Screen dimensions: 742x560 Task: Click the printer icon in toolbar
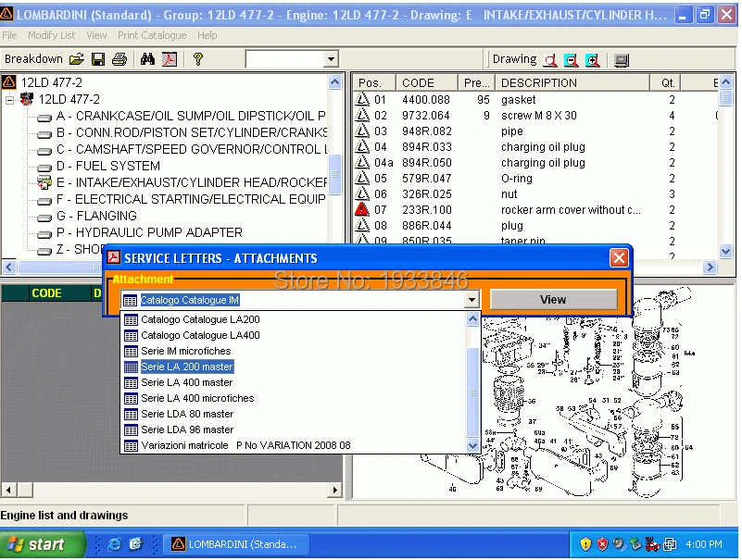(119, 59)
